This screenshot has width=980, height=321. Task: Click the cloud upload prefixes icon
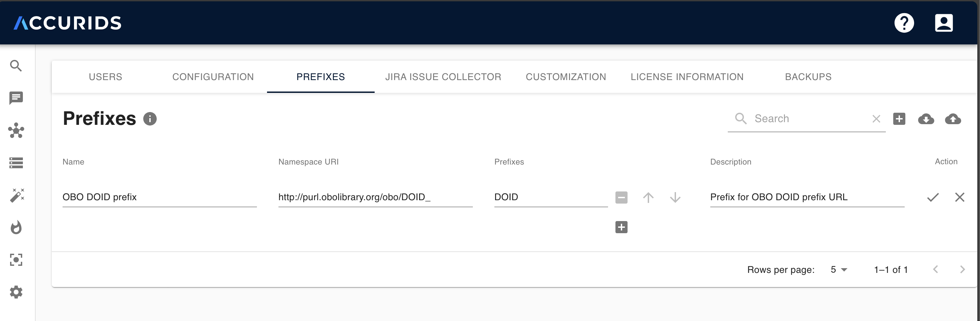click(953, 119)
